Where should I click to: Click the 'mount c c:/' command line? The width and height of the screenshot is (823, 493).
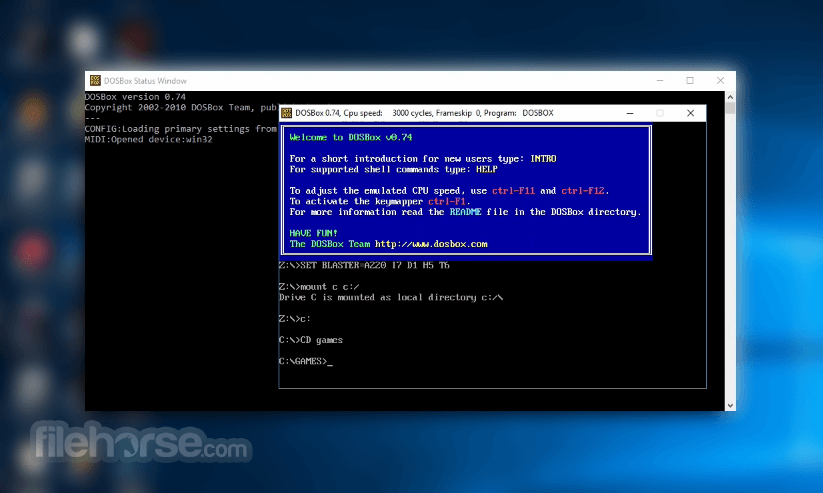click(x=319, y=287)
